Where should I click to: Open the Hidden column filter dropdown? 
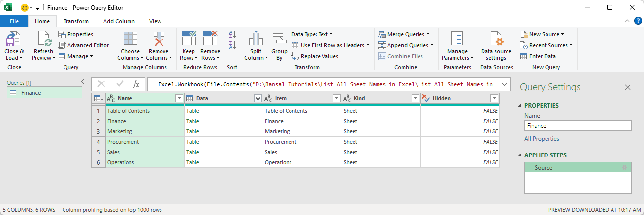click(494, 98)
